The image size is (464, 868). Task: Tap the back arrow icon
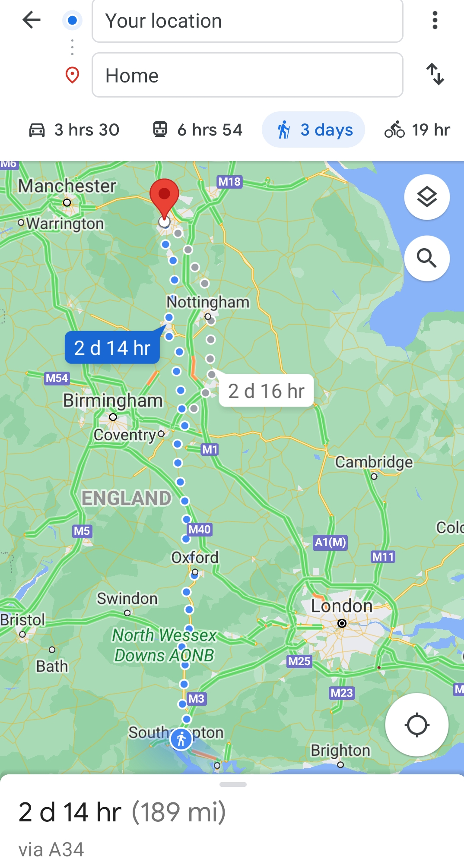[x=31, y=20]
